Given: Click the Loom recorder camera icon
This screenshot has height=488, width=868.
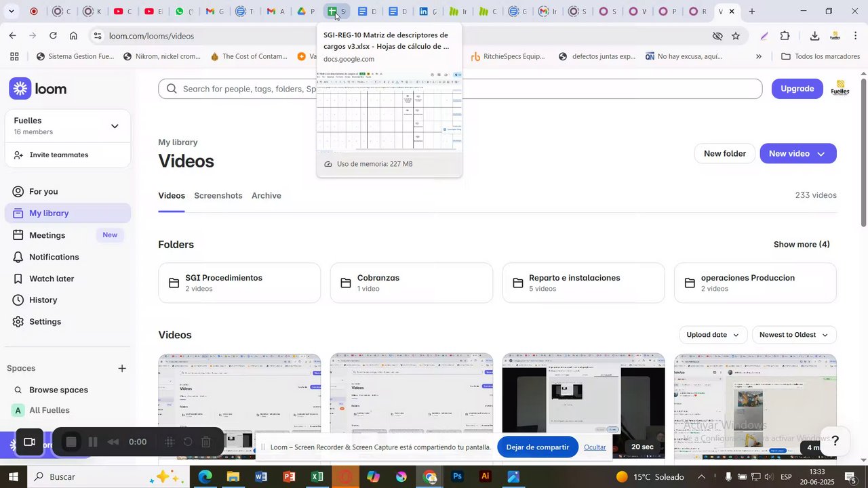Looking at the screenshot, I should [x=29, y=443].
